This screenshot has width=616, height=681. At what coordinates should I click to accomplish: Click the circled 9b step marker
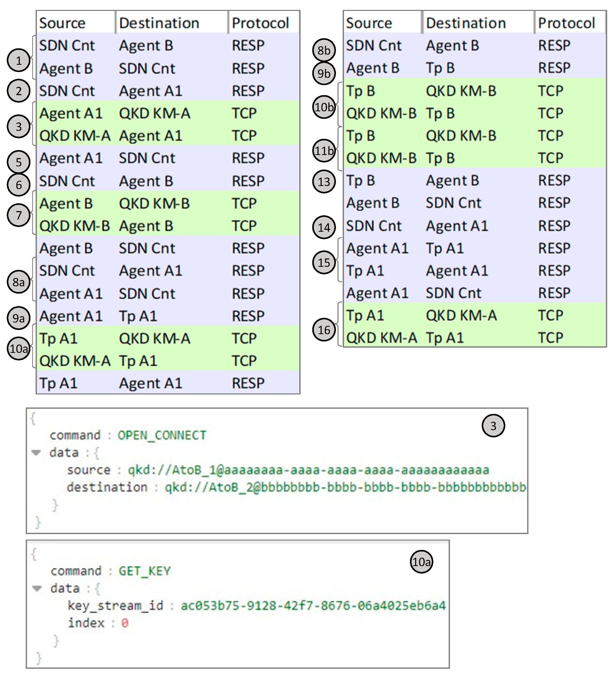click(x=323, y=73)
